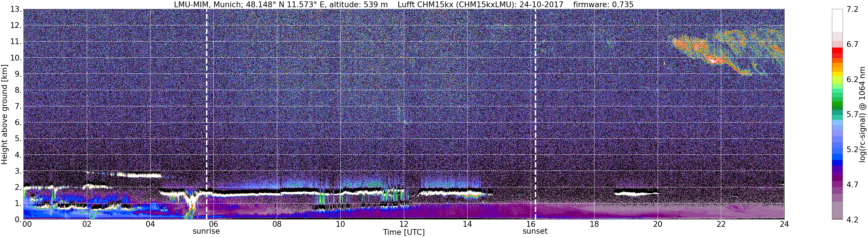This screenshot has width=868, height=238.
Task: Click the y-axis tick label '8.'
Action: tap(18, 90)
